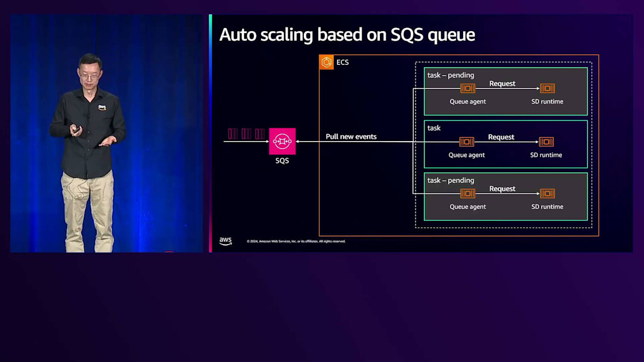Viewport: 644px width, 362px height.
Task: Click the orange ECS service icon
Action: pos(326,62)
